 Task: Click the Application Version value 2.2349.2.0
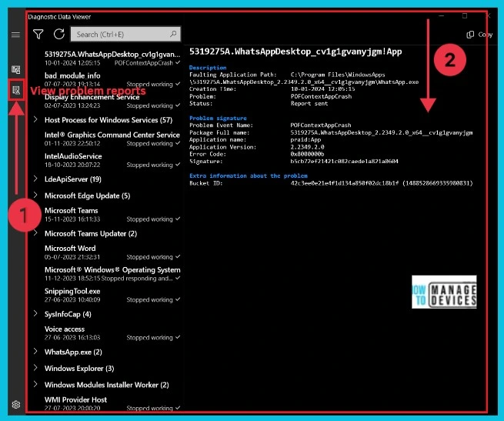pyautogui.click(x=307, y=147)
